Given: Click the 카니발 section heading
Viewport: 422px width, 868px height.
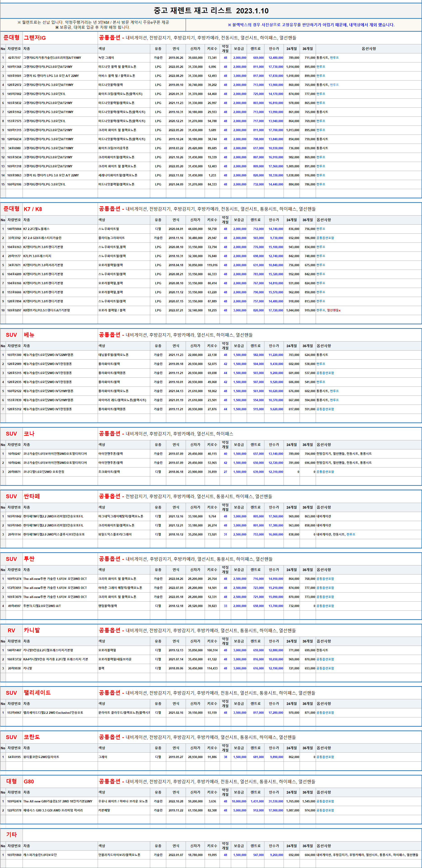Looking at the screenshot, I should pos(32,630).
